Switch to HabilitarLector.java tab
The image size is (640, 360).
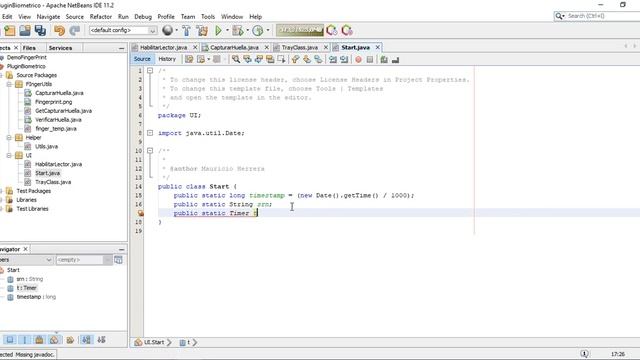(164, 48)
